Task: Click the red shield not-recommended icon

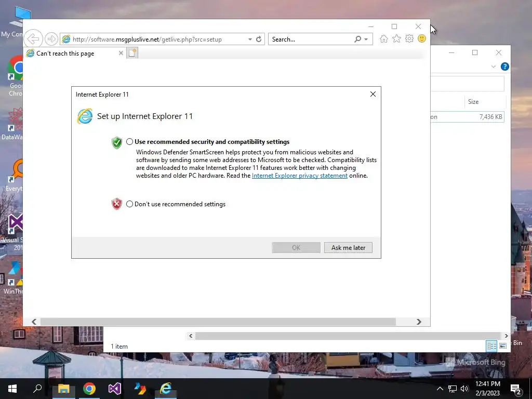Action: pos(117,204)
